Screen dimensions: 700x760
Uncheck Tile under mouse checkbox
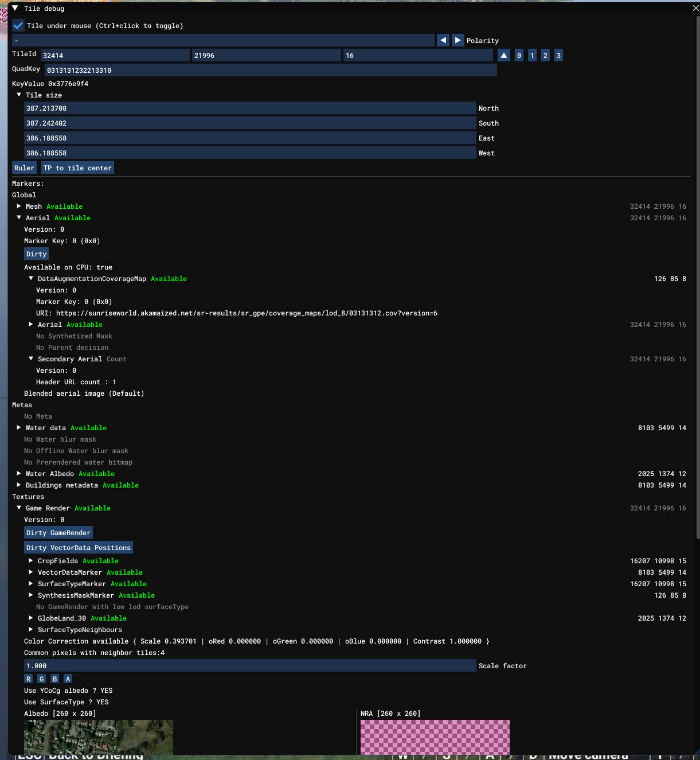(x=18, y=25)
